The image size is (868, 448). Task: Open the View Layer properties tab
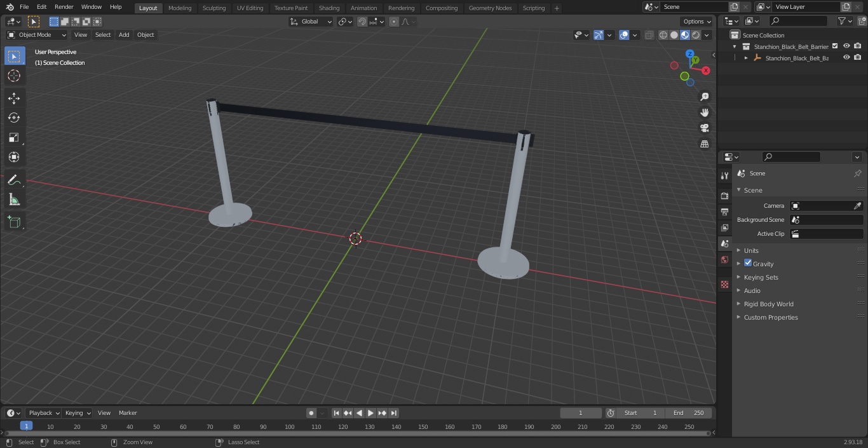coord(724,227)
